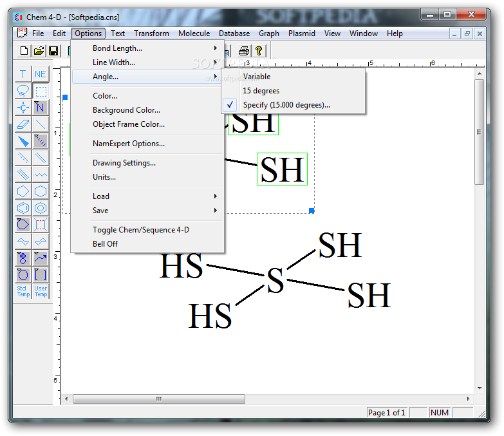The image size is (504, 436).
Task: Select the dashed double bond tool
Action: [x=23, y=158]
